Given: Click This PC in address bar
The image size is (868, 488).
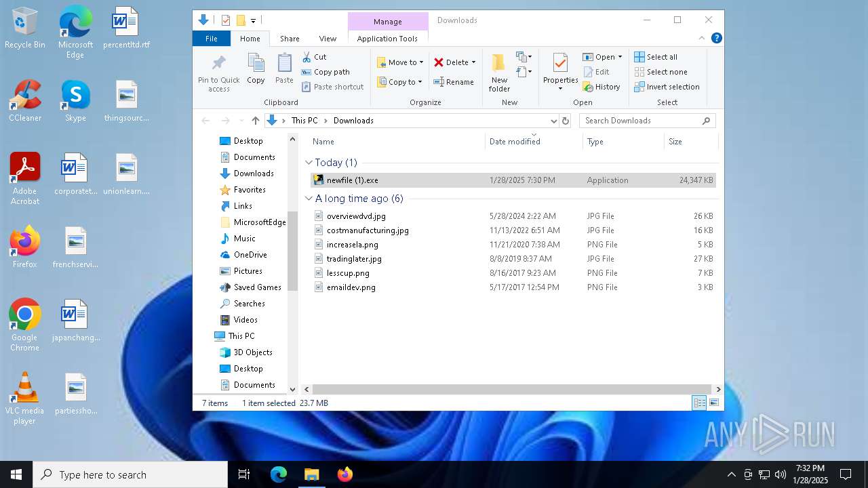Looking at the screenshot, I should pos(304,121).
